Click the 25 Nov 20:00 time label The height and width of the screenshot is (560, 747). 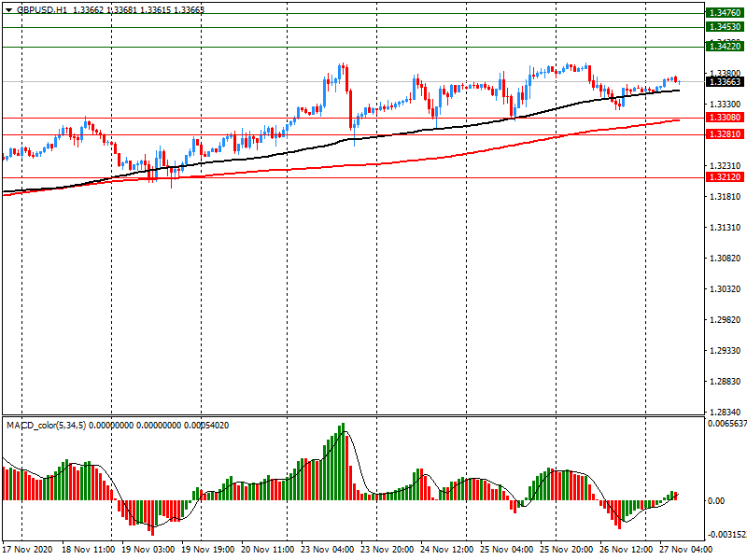click(566, 550)
